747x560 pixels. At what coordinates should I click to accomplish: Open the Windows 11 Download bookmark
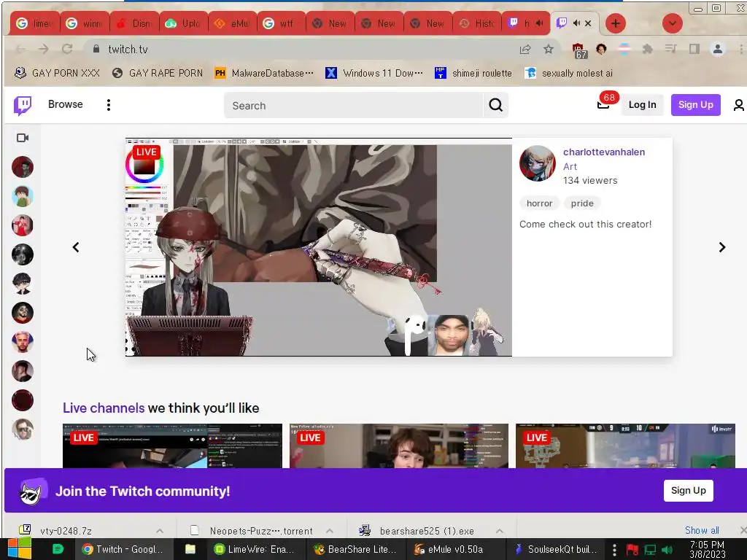coord(374,74)
